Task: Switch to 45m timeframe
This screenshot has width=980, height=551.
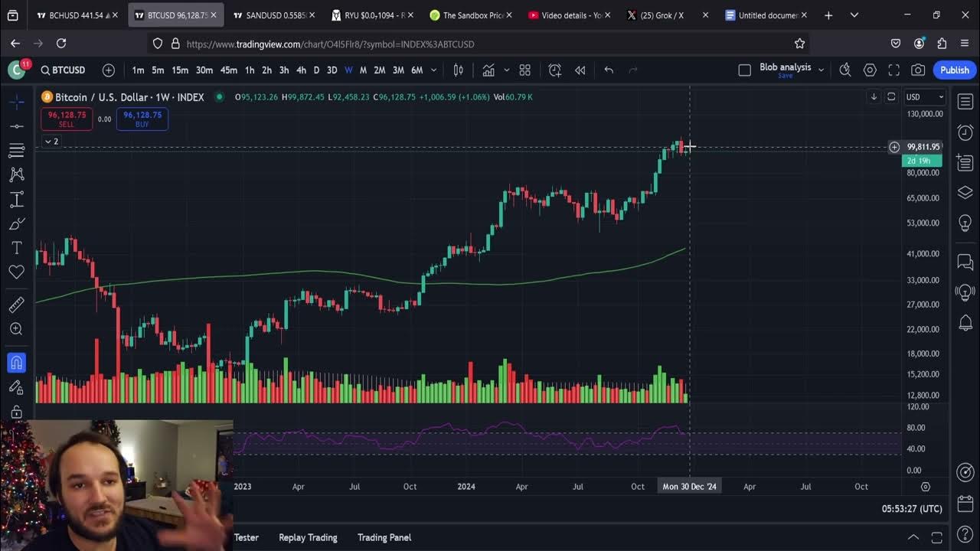Action: 229,70
